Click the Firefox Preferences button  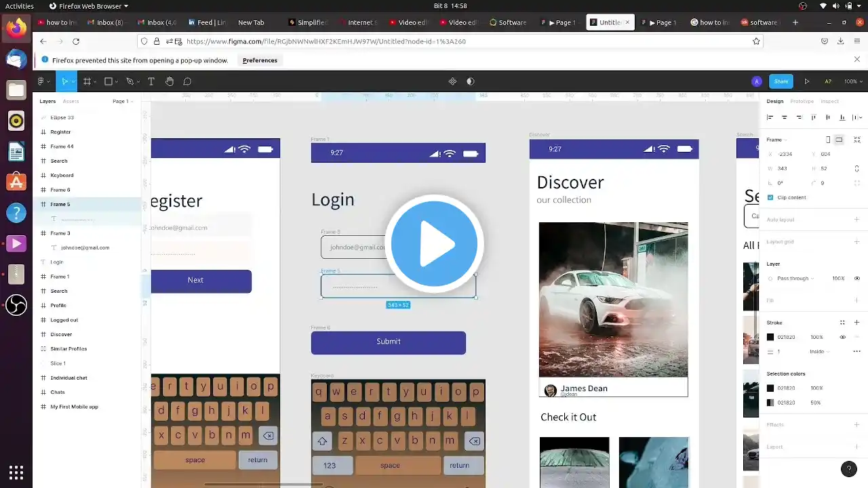[x=260, y=60]
